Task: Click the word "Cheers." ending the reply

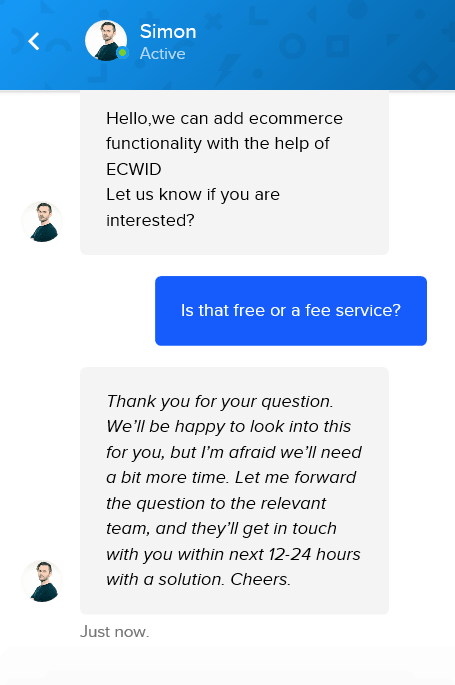Action: tap(260, 580)
